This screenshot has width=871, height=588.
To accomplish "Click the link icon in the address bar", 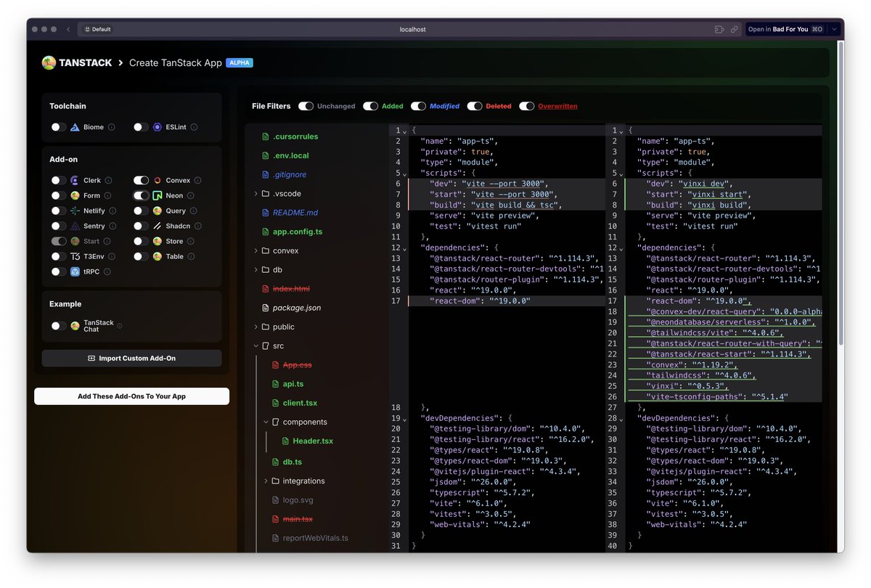I will pos(734,29).
